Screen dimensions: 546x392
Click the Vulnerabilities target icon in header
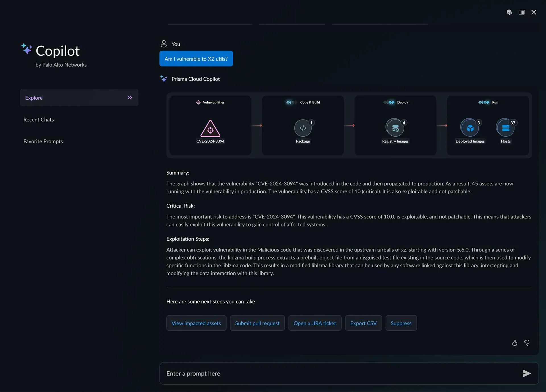(198, 102)
